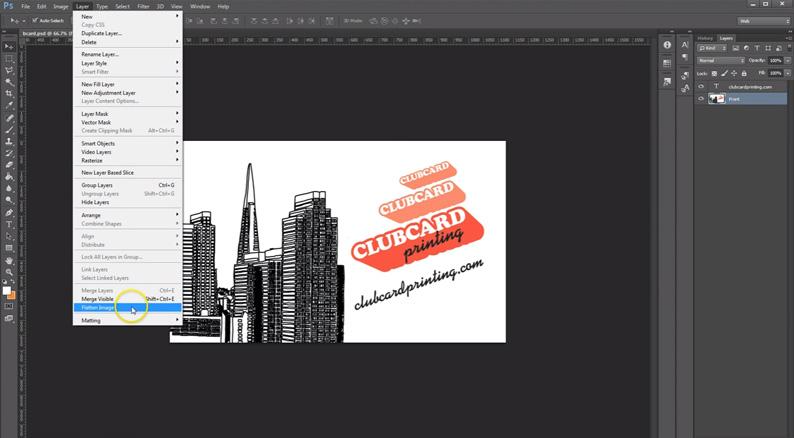
Task: Select the Lasso tool
Action: point(9,70)
